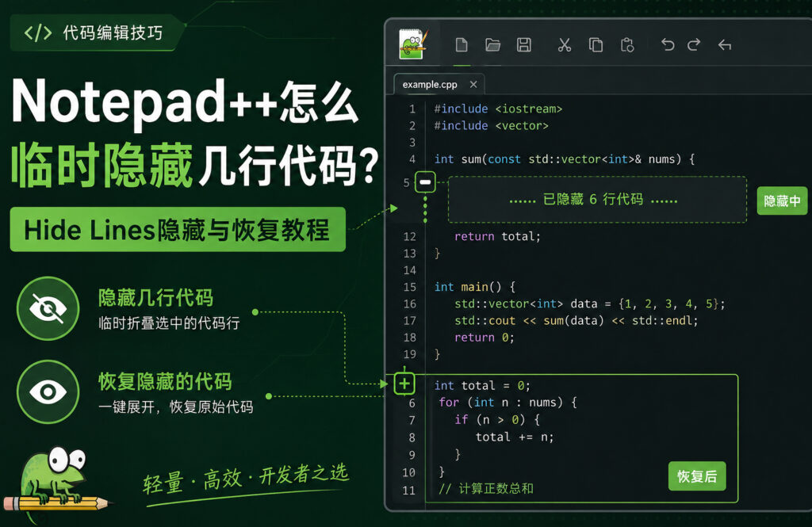
Task: Click line 15 int main() {
Action: 475,287
